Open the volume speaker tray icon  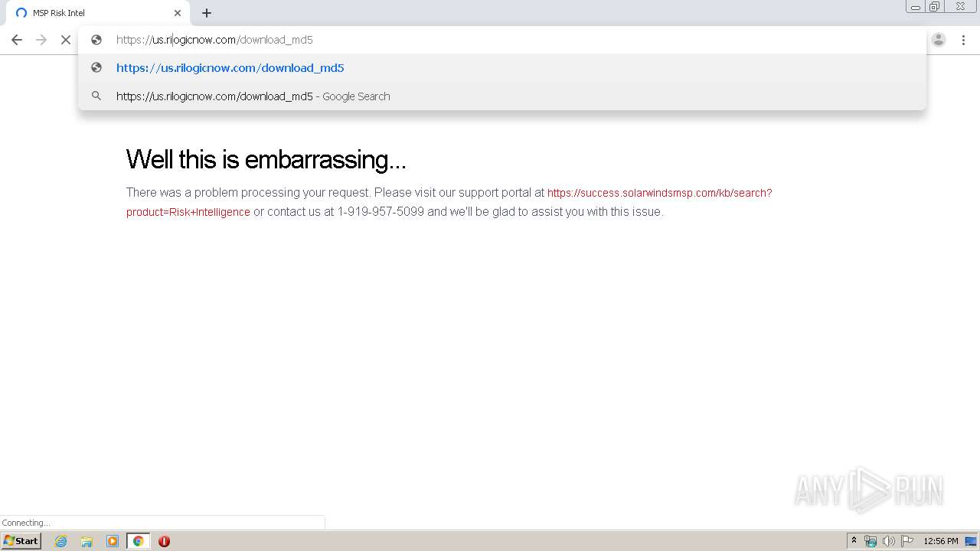click(889, 541)
